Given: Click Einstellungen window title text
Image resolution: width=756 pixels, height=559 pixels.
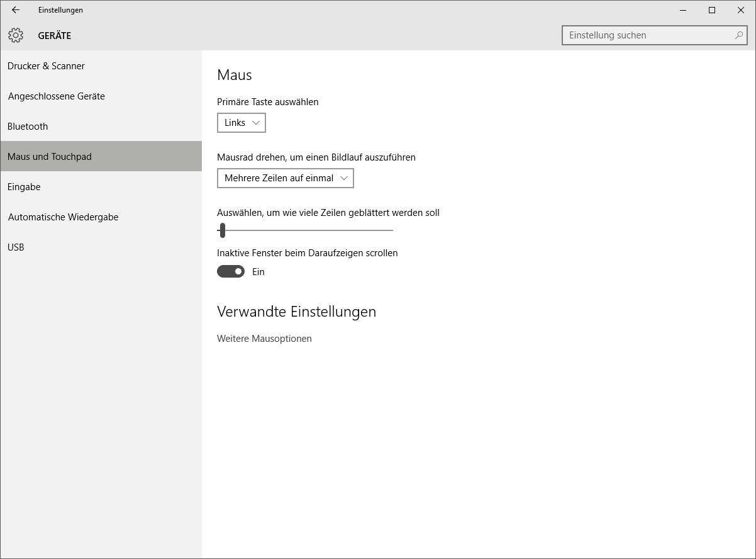Looking at the screenshot, I should pos(60,10).
